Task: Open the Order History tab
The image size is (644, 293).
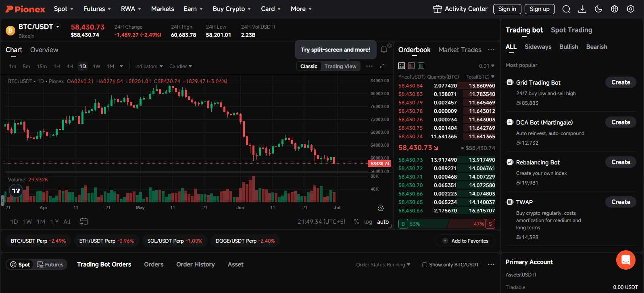Action: pos(196,264)
